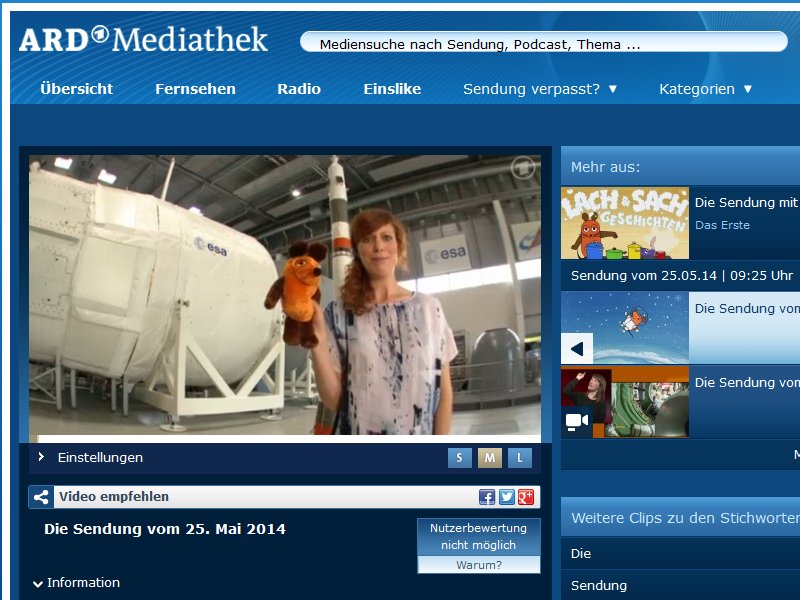Image resolution: width=800 pixels, height=600 pixels.
Task: Set player size to S
Action: [x=459, y=458]
